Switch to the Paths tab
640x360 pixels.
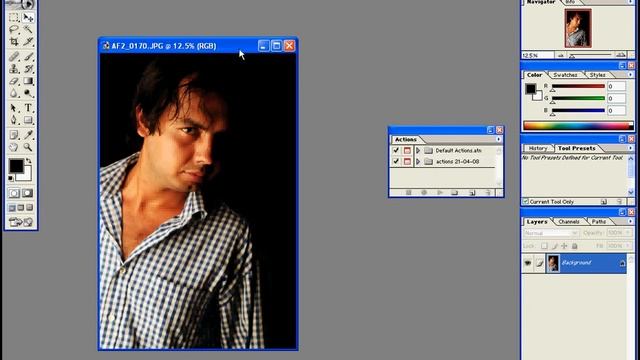(x=598, y=222)
